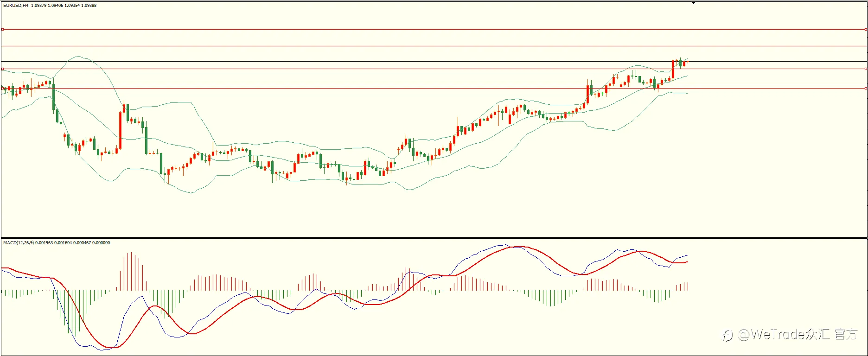The height and width of the screenshot is (356, 868).
Task: Click the chart shift triangle marker
Action: point(693,3)
